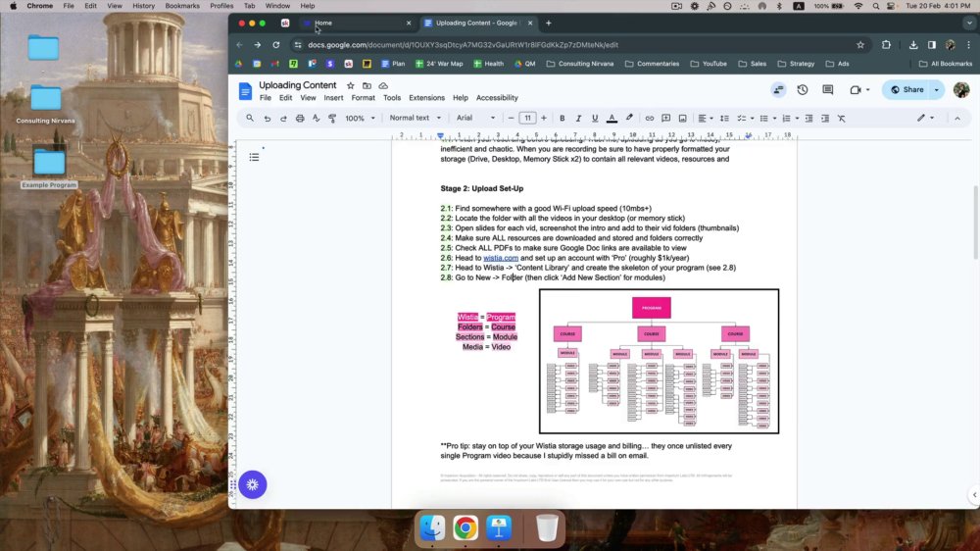The width and height of the screenshot is (980, 551).
Task: Toggle italic formatting
Action: [578, 119]
